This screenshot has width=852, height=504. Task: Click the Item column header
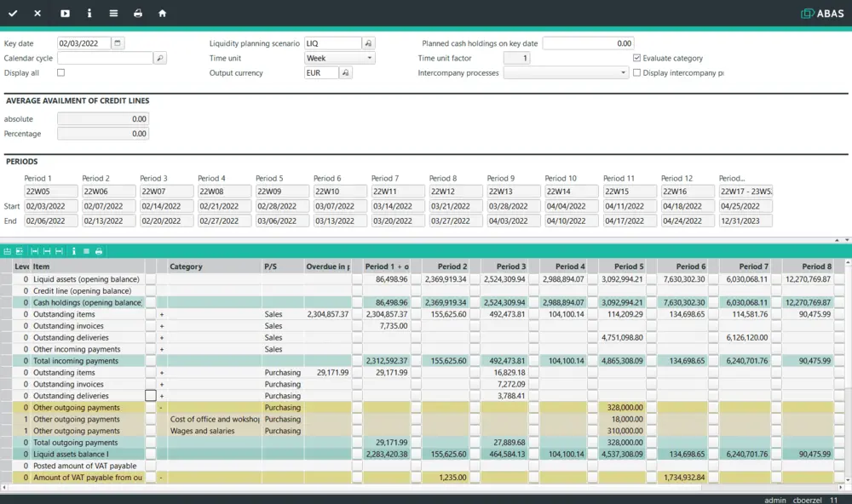tap(88, 266)
